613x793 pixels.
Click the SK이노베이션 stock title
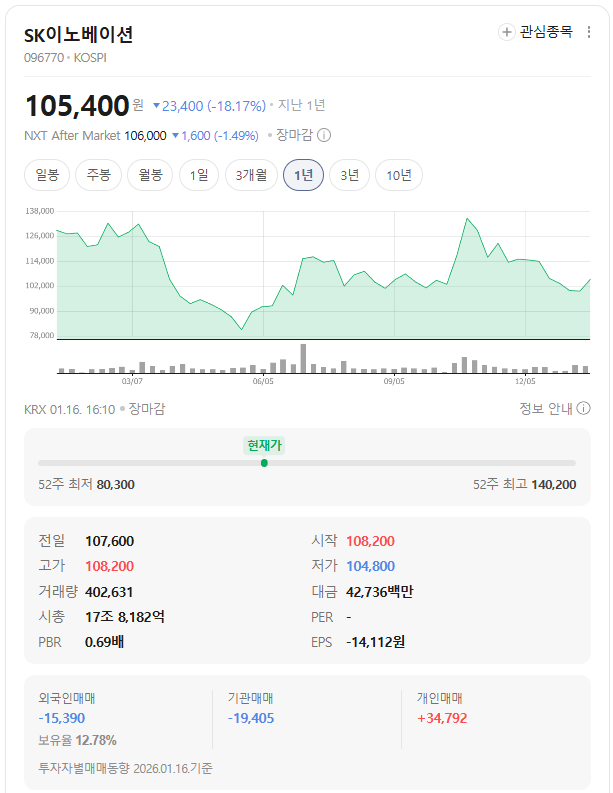tap(79, 34)
